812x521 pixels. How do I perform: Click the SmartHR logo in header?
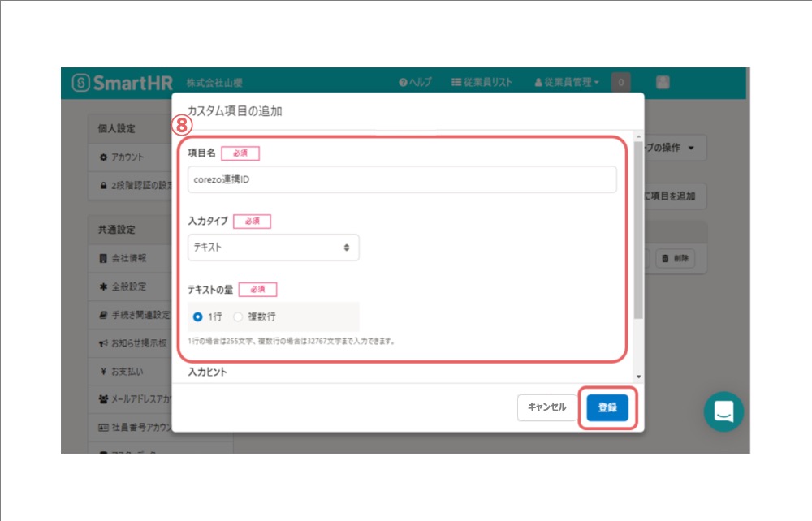(x=123, y=83)
